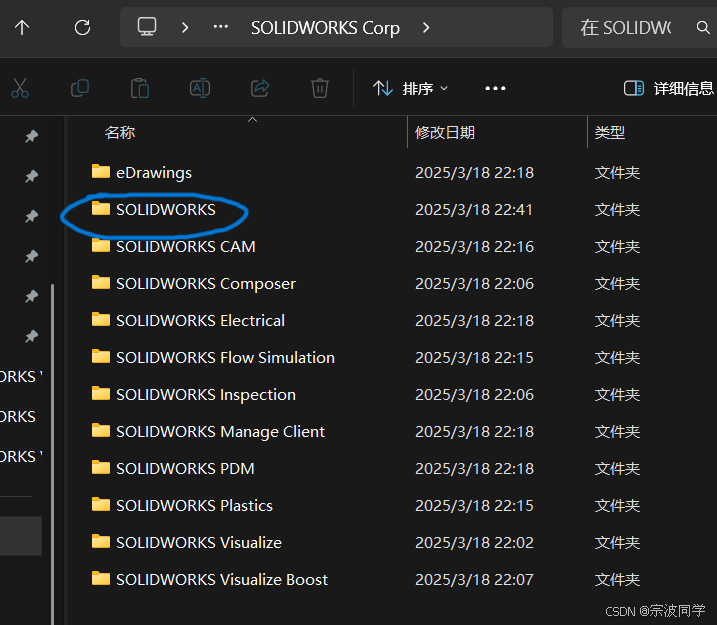This screenshot has width=717, height=625.
Task: Toggle the 详细信息 details pane
Action: 668,88
